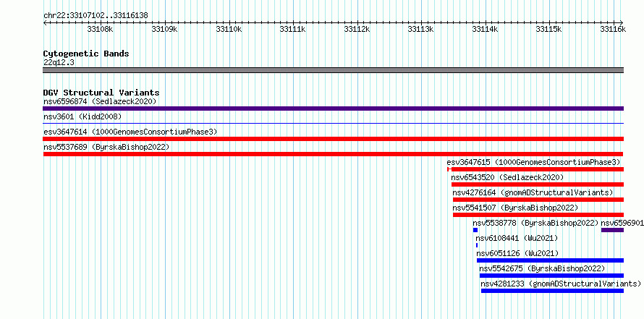
Task: Click the 33113k ruler tick label
Action: (x=420, y=29)
